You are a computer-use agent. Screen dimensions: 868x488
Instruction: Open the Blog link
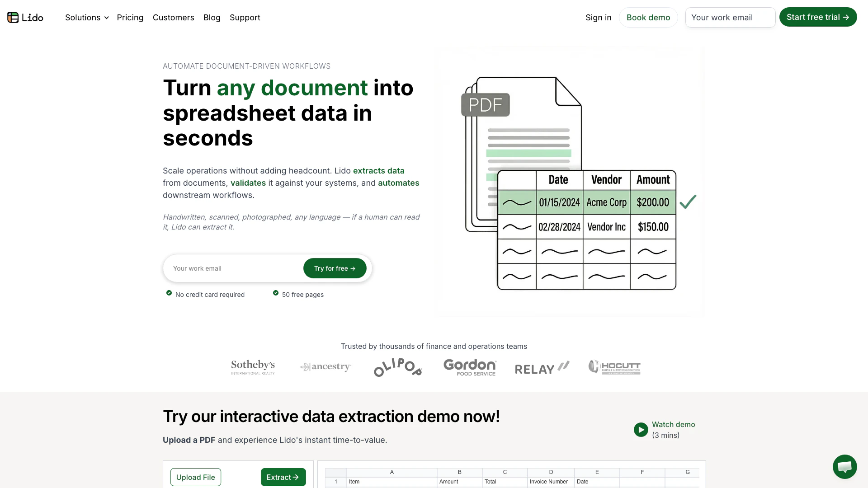tap(212, 18)
